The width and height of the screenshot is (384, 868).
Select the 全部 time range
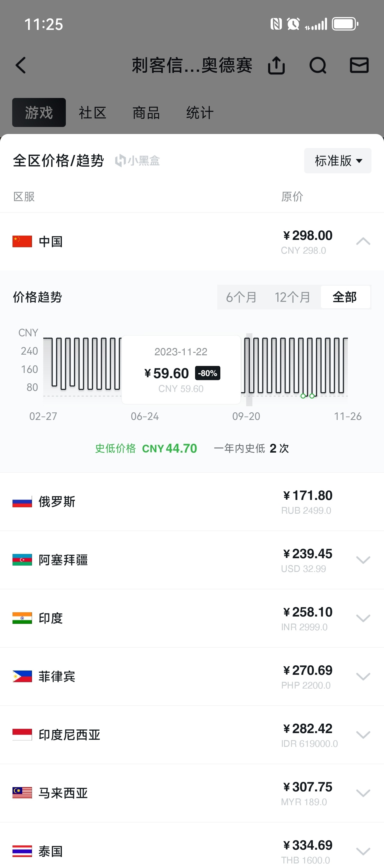click(x=345, y=297)
